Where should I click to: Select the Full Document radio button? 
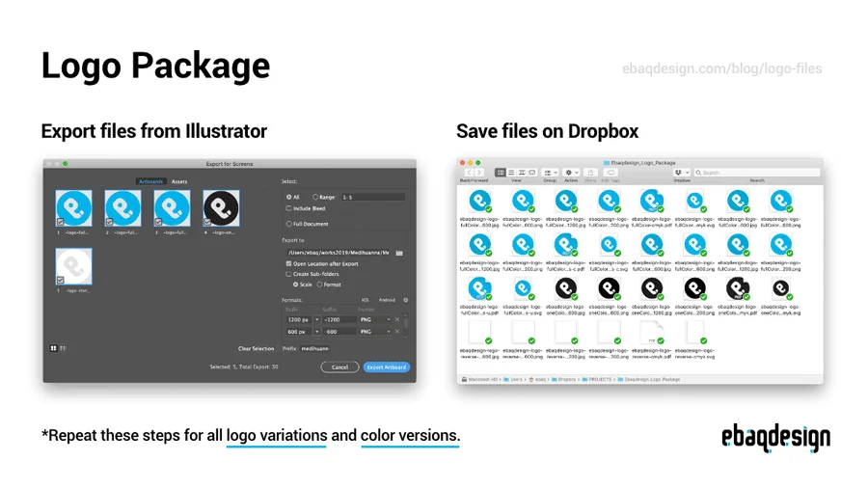(289, 224)
